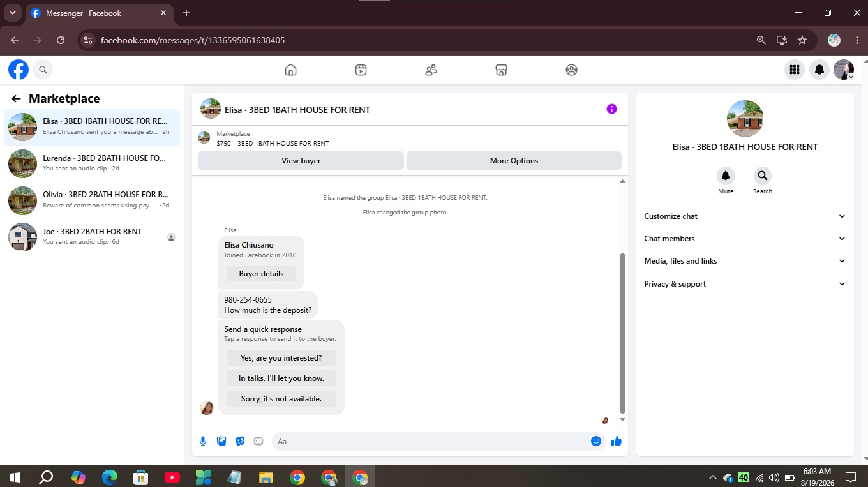
Task: Attach a file with the photo icon
Action: (x=221, y=441)
